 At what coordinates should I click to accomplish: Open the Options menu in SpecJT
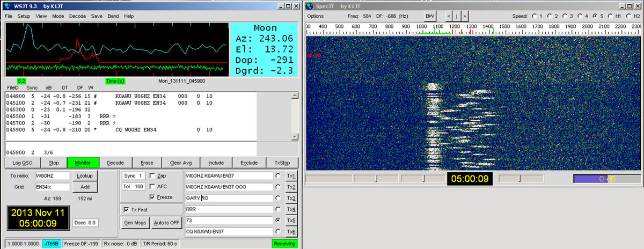click(x=315, y=16)
